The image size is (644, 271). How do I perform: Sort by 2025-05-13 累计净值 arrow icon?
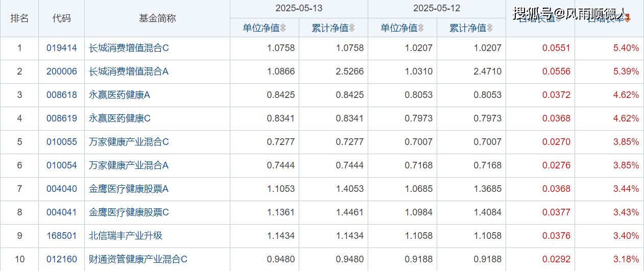(x=352, y=28)
